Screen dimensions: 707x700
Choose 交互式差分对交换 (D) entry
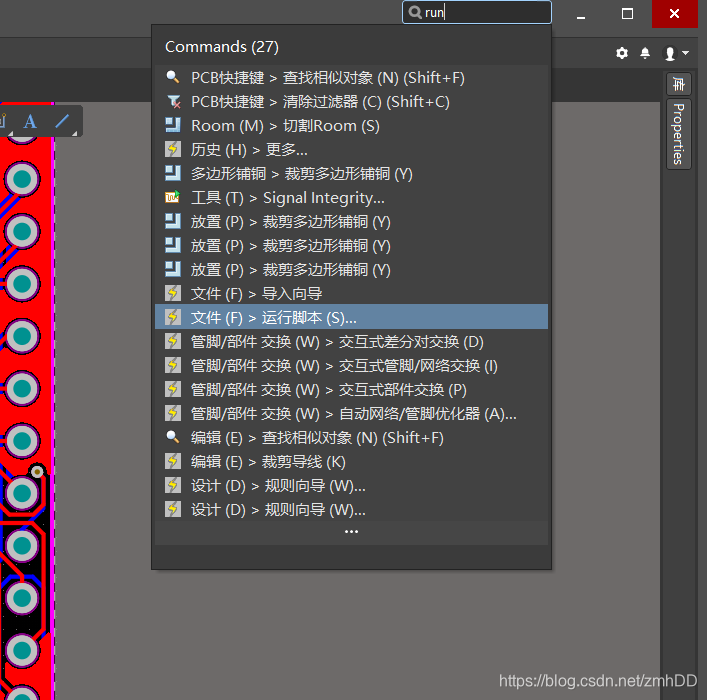point(351,341)
